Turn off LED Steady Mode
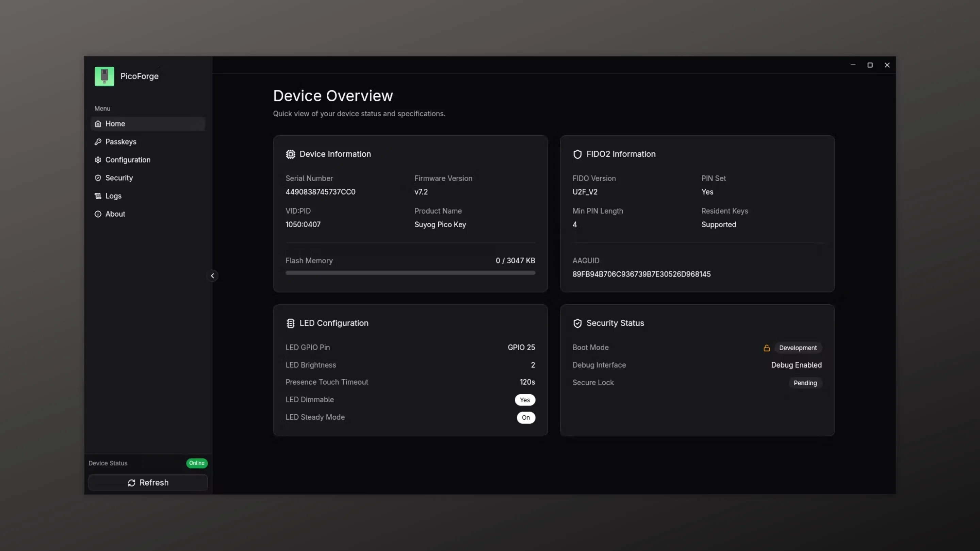 [526, 418]
